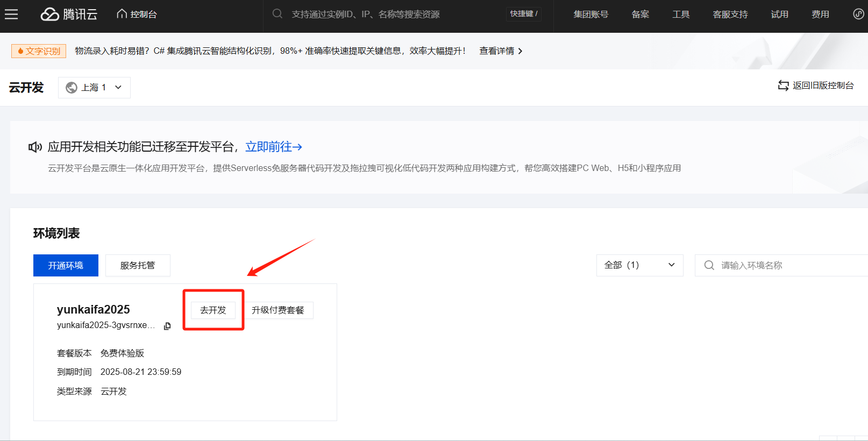Open the hamburger navigation menu
868x441 pixels.
(11, 15)
